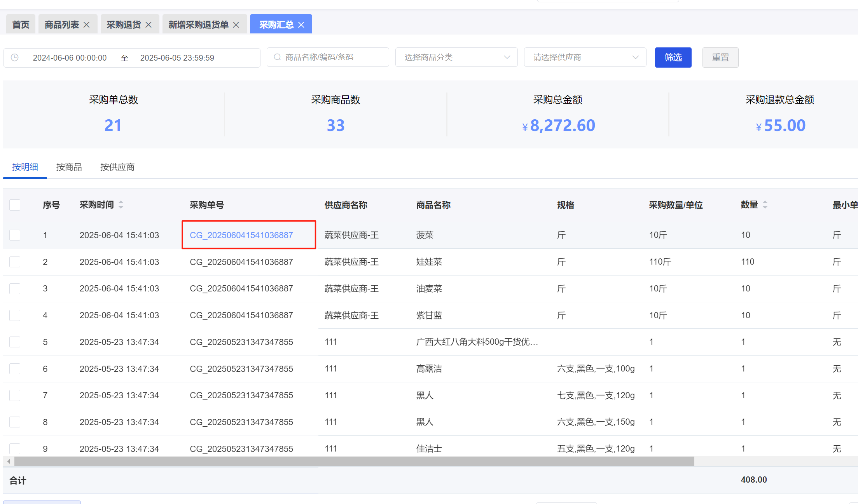Click the 重置 button

(720, 58)
